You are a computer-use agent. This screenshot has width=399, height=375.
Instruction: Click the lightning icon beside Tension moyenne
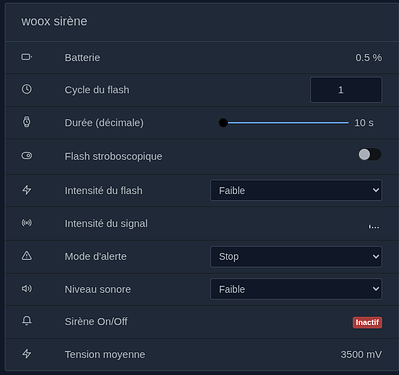pos(27,354)
